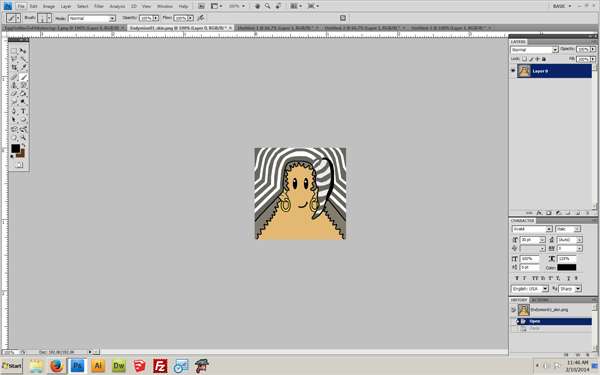Select the Rectangular Marquee tool
This screenshot has height=375, width=600.
point(14,51)
